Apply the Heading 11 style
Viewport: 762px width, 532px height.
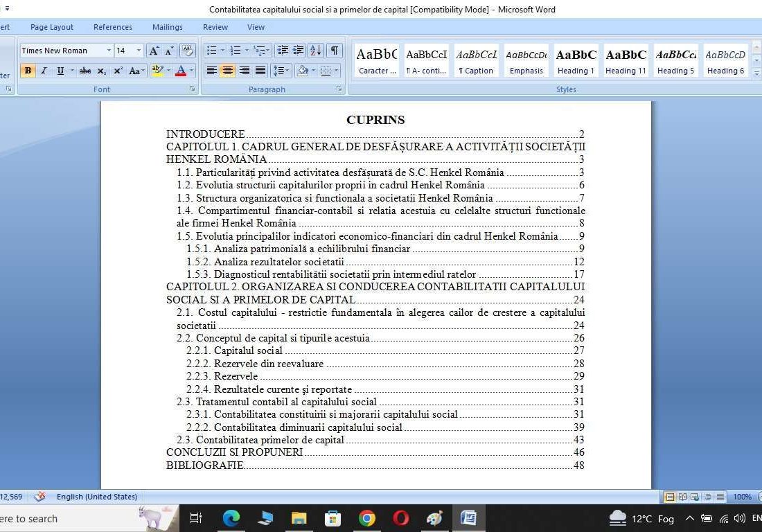pos(626,61)
